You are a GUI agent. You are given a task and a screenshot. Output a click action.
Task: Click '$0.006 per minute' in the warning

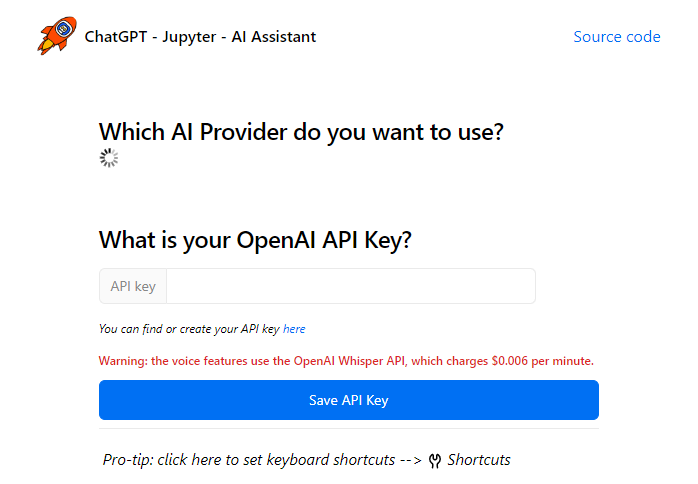tap(543, 360)
